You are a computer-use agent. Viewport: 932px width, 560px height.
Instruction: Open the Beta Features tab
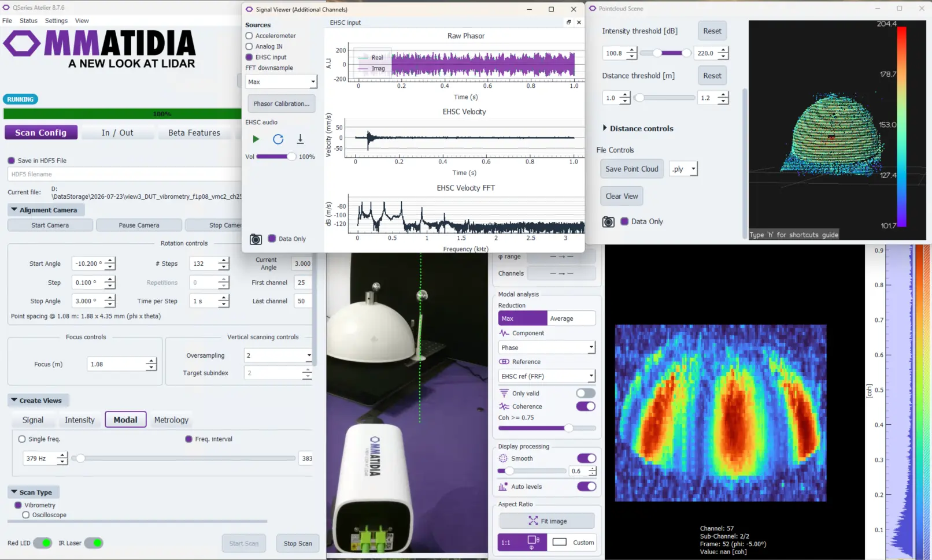(x=194, y=133)
